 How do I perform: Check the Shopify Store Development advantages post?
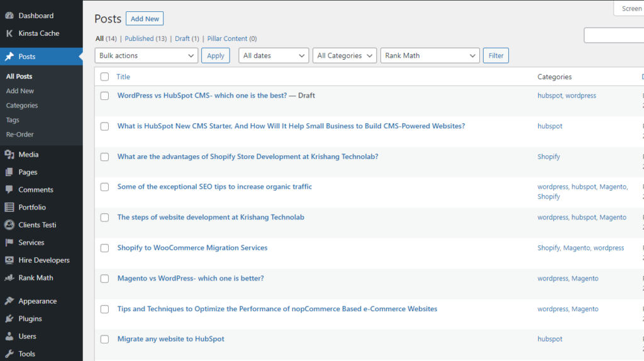105,157
